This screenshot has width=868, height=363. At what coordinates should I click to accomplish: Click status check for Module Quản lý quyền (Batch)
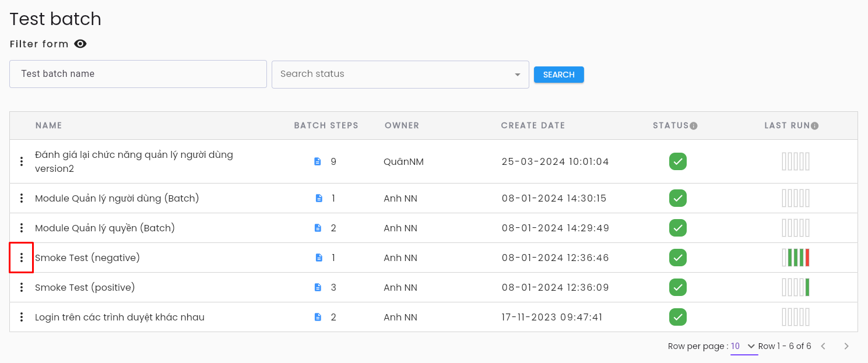(x=678, y=228)
